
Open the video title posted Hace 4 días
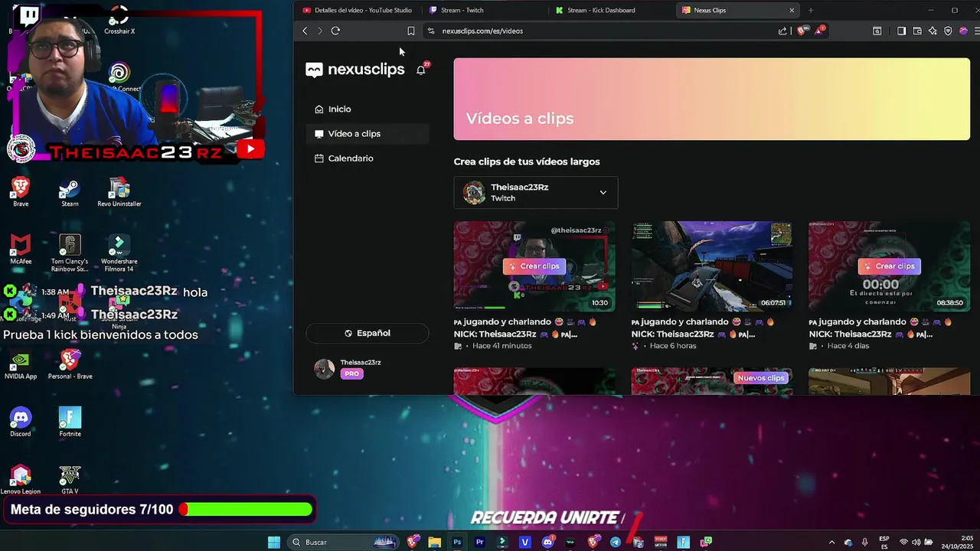click(879, 328)
